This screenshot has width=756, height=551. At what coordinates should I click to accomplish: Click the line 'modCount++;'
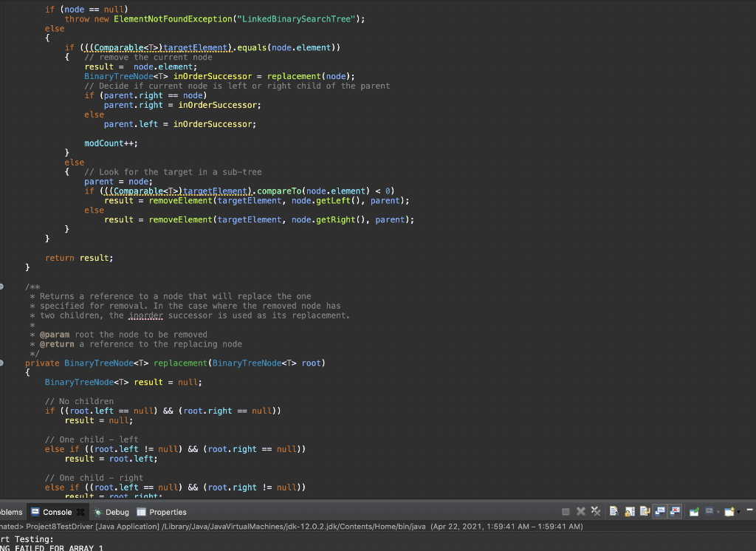[111, 143]
